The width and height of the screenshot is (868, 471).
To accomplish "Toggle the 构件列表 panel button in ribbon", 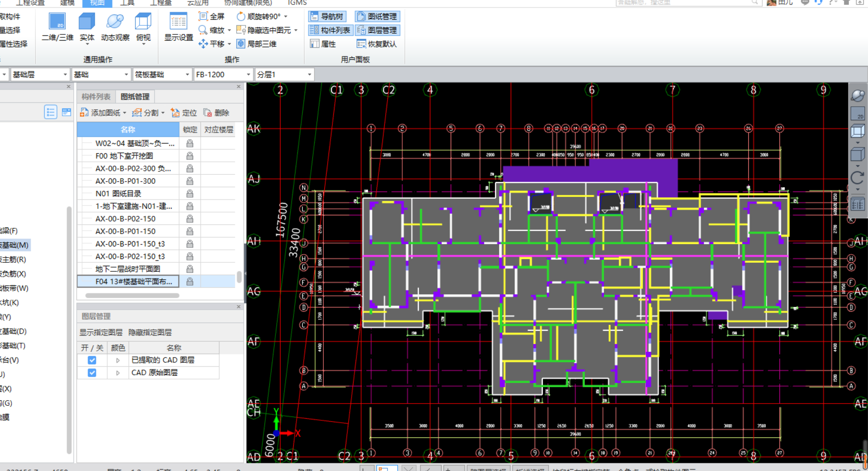I will (x=330, y=30).
